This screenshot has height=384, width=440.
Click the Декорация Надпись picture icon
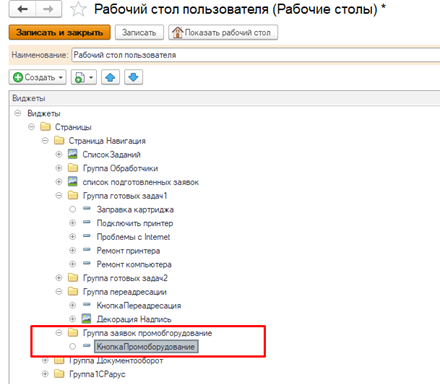(86, 318)
